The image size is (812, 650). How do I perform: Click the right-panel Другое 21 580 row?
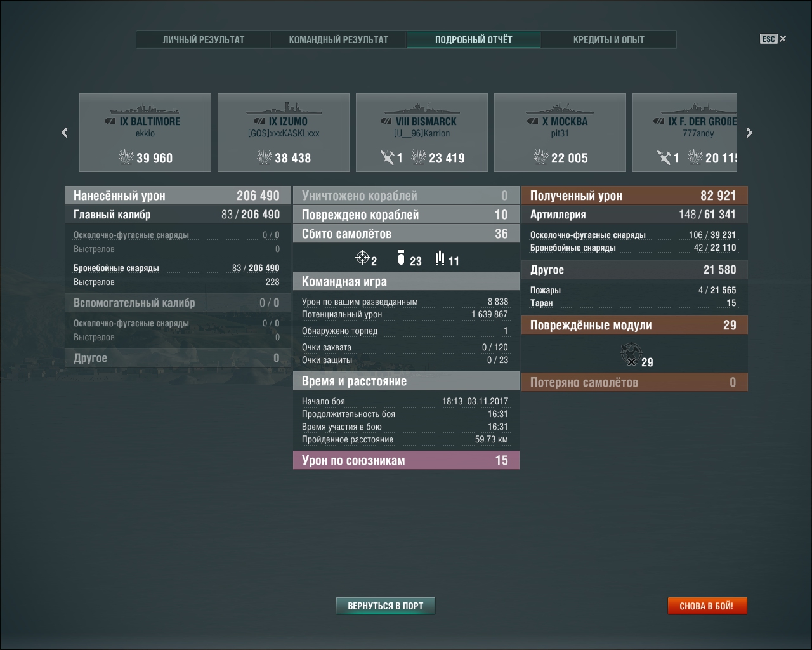(x=634, y=270)
